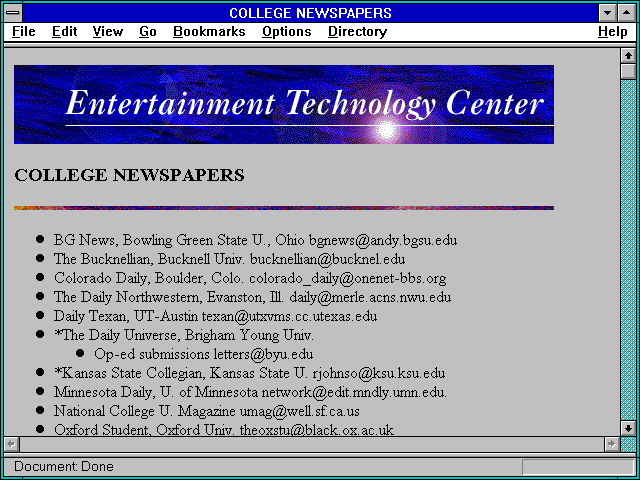The height and width of the screenshot is (480, 640).
Task: Open the Options menu
Action: (287, 31)
